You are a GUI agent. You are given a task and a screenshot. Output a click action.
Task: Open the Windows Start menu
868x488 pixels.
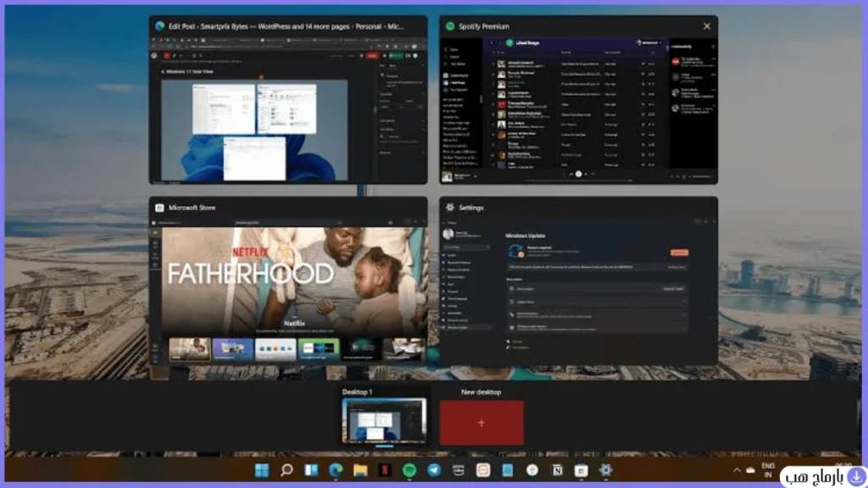tap(262, 470)
